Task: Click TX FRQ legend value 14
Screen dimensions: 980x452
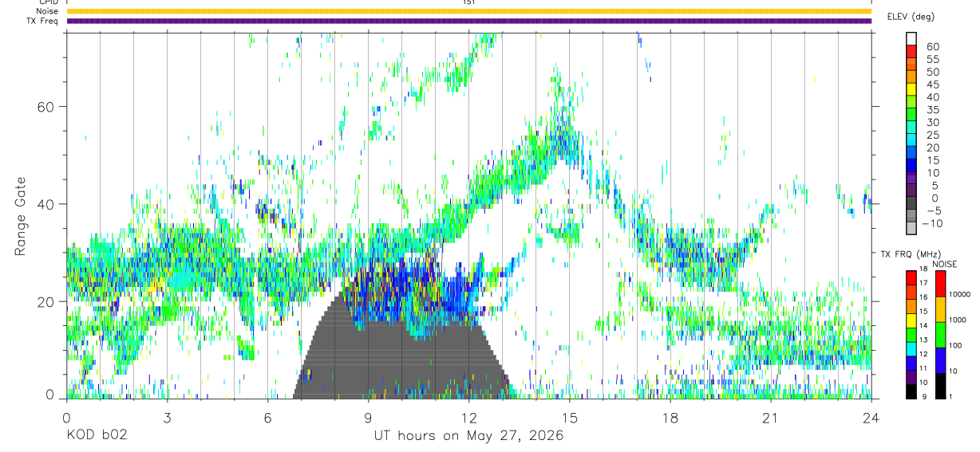Action: [923, 326]
